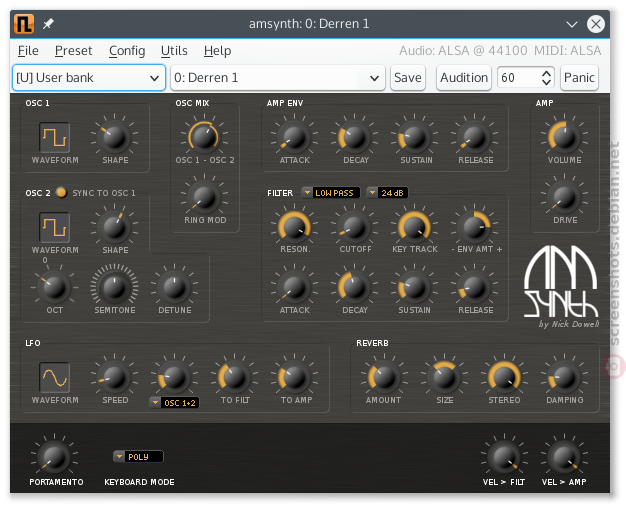The width and height of the screenshot is (626, 509).
Task: Open the preset list showing Derren 1
Action: click(277, 78)
